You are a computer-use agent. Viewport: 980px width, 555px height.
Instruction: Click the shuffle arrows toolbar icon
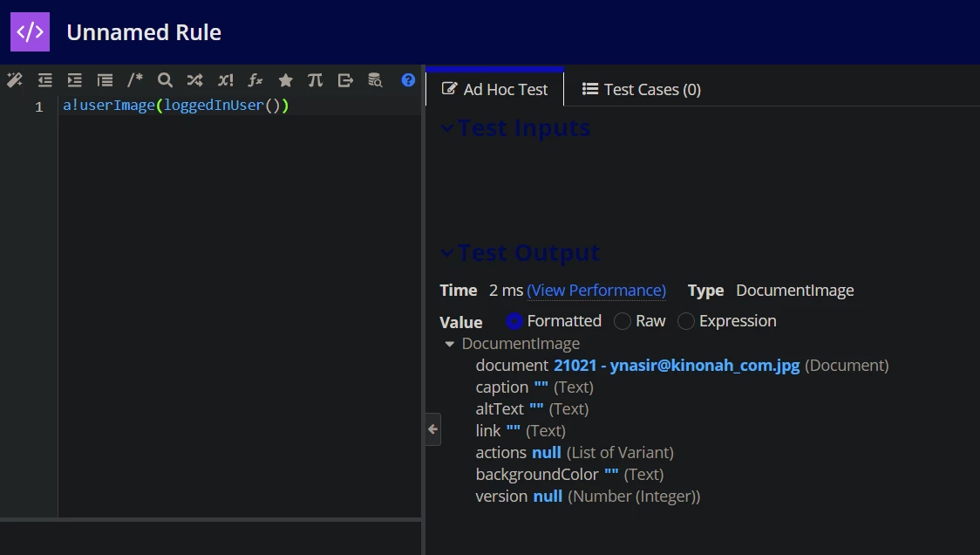(x=195, y=80)
